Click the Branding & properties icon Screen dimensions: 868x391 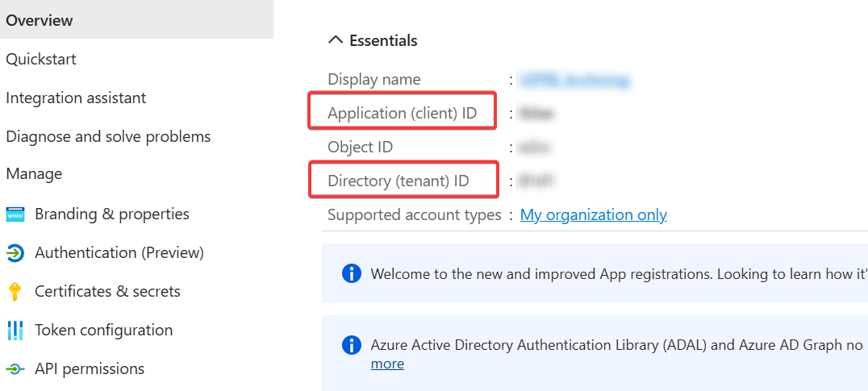[x=15, y=214]
